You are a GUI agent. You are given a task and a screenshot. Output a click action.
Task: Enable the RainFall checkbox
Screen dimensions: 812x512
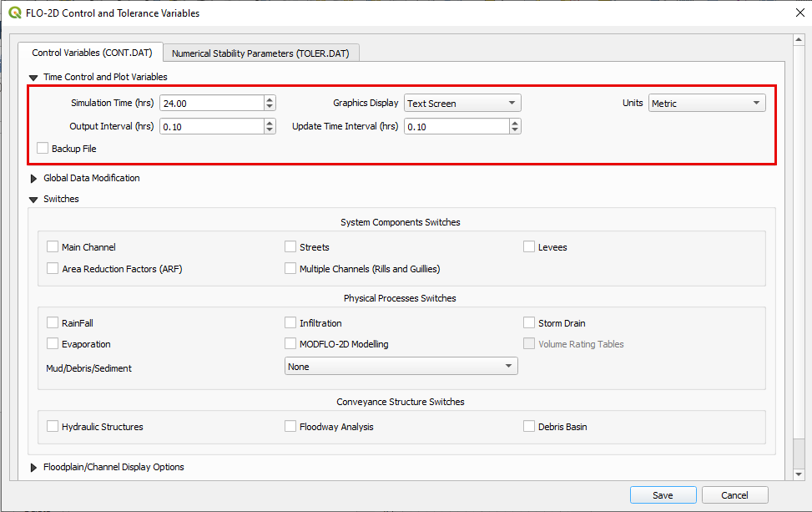[x=53, y=323]
